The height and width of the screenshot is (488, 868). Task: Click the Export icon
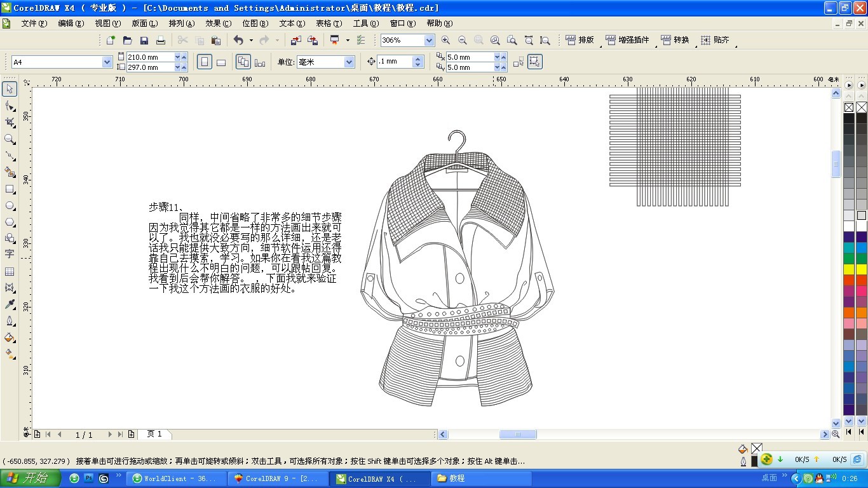click(x=313, y=40)
